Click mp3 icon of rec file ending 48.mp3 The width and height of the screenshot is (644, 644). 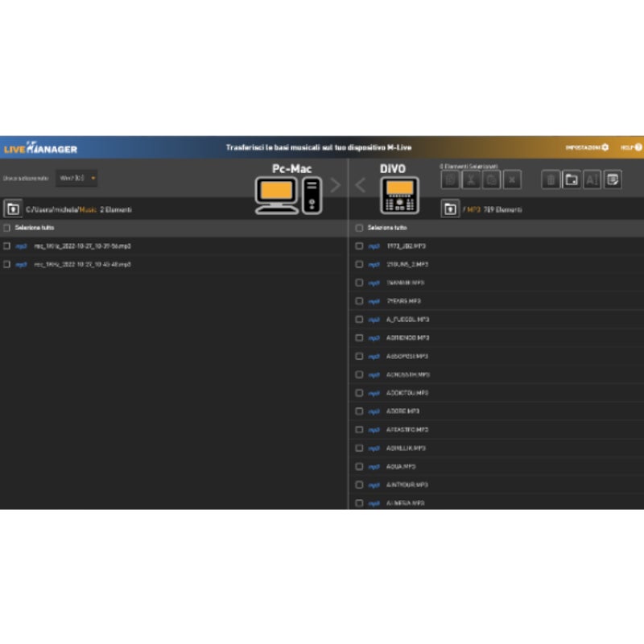21,265
